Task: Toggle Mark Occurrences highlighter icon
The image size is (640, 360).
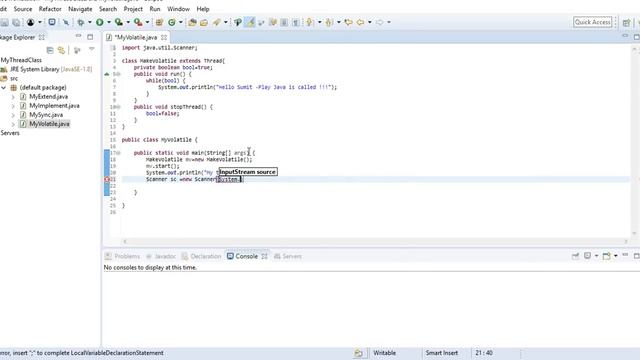Action: 250,22
